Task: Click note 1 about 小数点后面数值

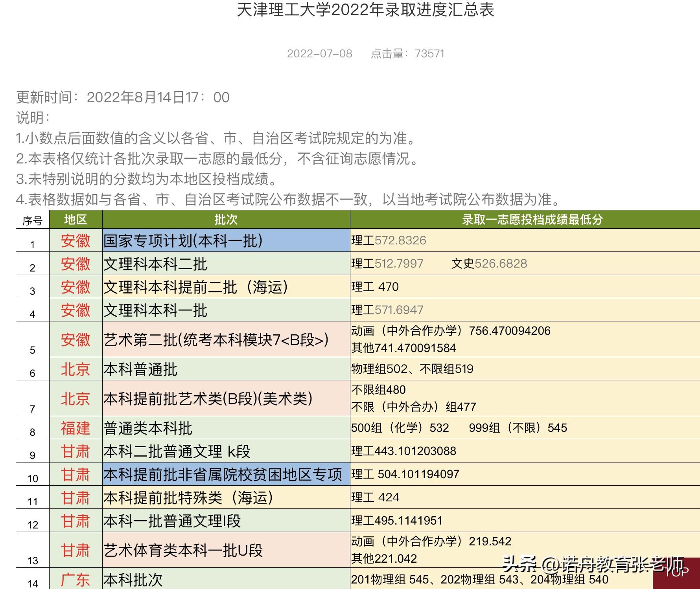Action: tap(216, 138)
